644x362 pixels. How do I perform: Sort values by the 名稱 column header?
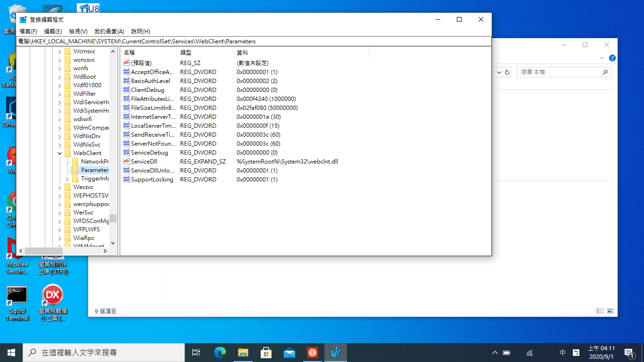148,53
